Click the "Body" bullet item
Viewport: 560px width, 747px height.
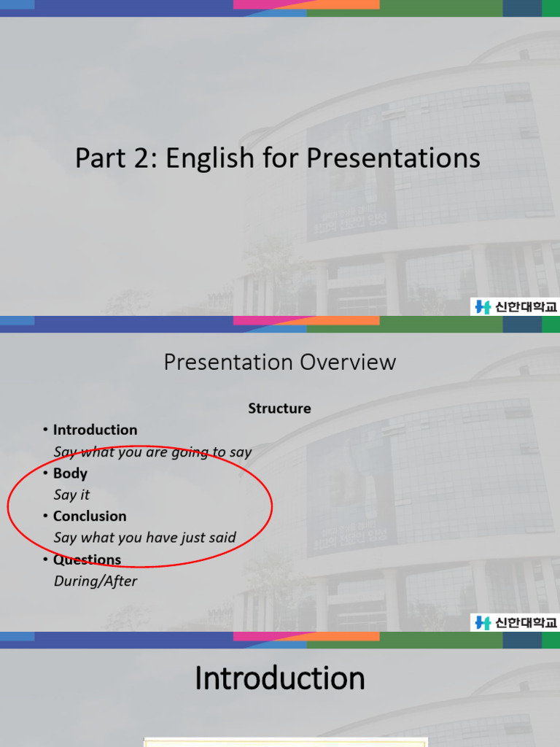[70, 473]
